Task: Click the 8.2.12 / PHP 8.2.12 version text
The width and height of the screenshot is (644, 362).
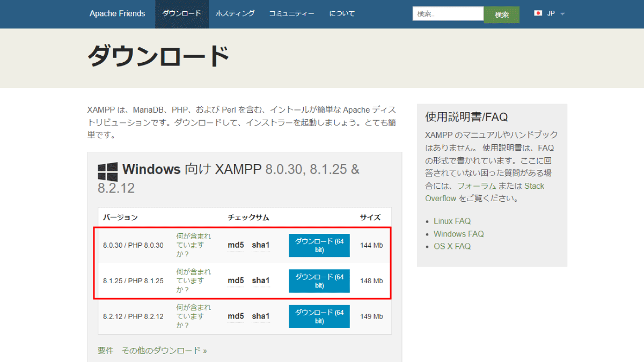Action: [133, 316]
